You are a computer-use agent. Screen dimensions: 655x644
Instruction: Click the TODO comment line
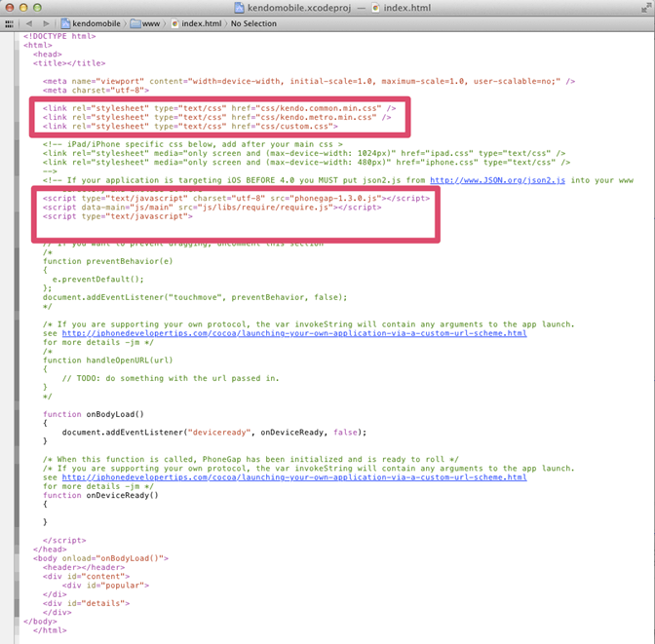[x=171, y=378]
